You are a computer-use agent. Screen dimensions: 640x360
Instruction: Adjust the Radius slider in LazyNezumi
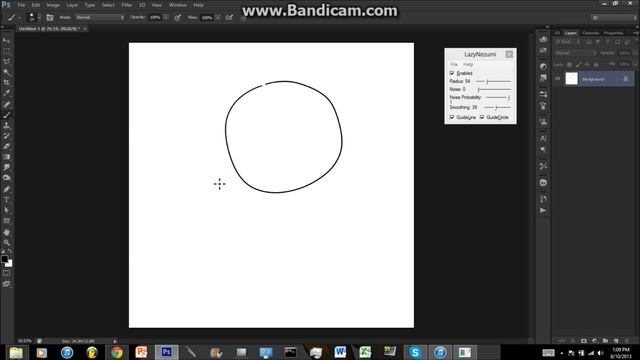click(493, 82)
